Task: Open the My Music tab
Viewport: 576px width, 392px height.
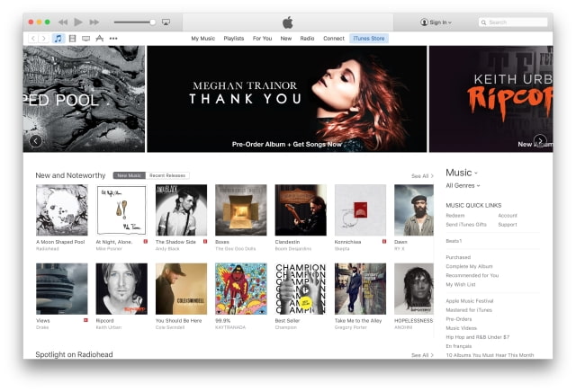Action: coord(203,38)
